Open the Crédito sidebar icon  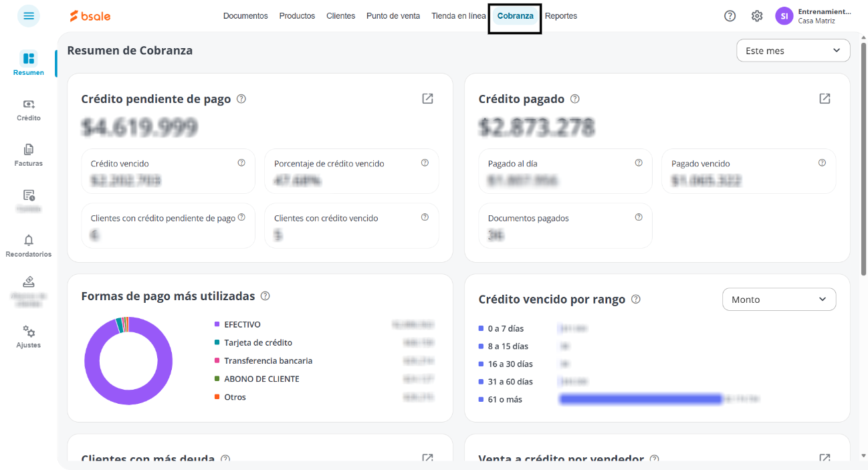coord(29,104)
